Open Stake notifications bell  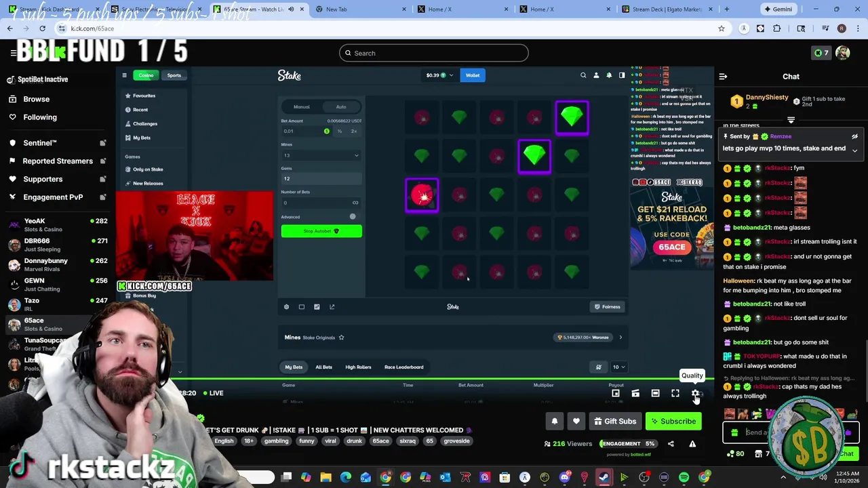(x=609, y=75)
